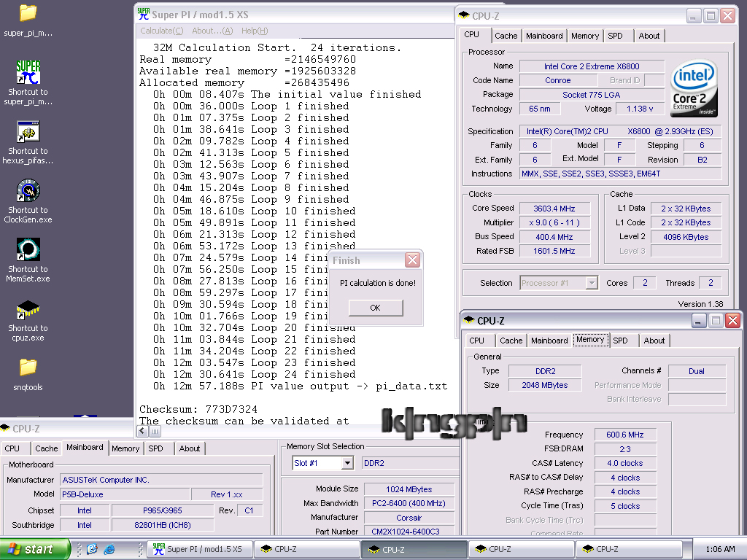This screenshot has width=747, height=560.
Task: Click the Show Desktop quick launch icon
Action: 92,549
